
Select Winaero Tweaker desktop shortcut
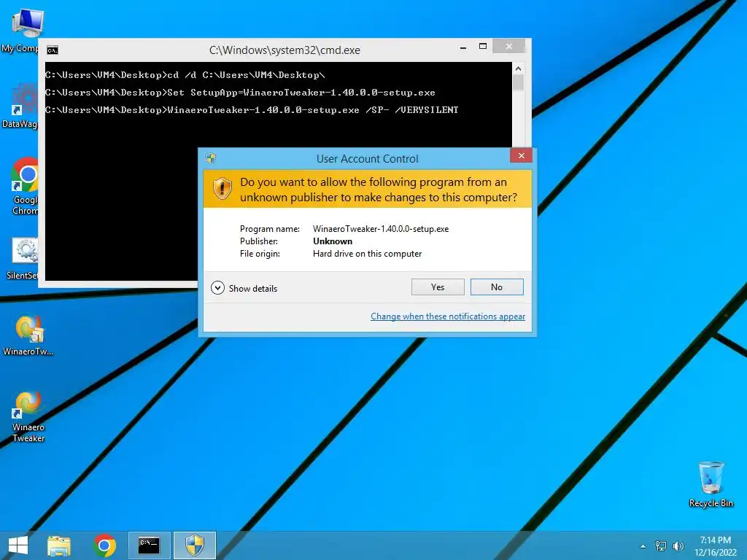(28, 416)
